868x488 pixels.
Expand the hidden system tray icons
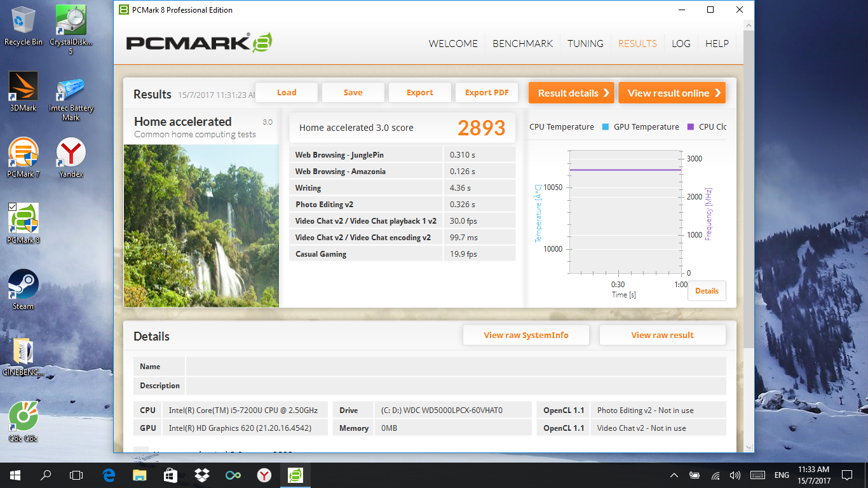(674, 475)
